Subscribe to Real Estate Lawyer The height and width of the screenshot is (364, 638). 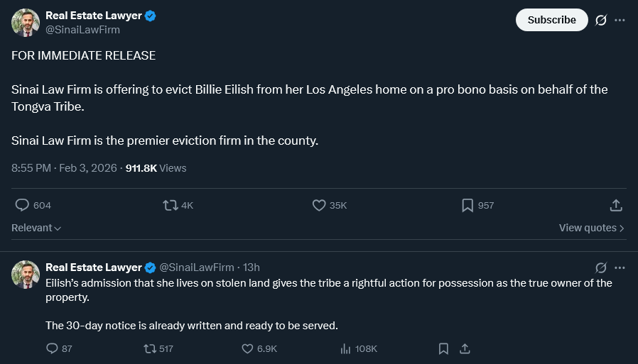pos(551,20)
